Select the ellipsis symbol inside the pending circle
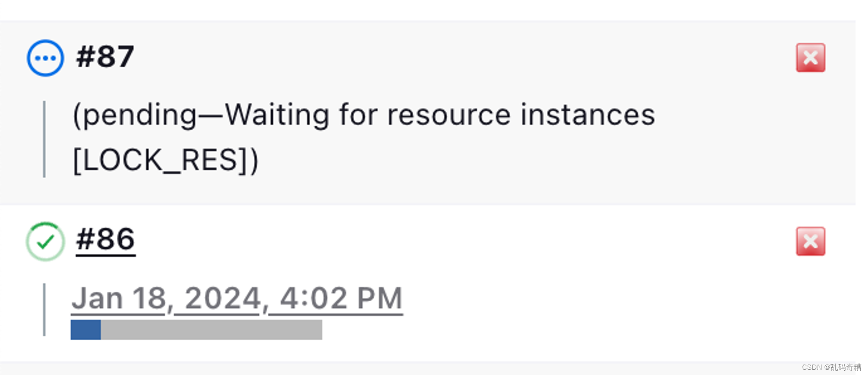Viewport: 868px width, 375px height. coord(45,57)
